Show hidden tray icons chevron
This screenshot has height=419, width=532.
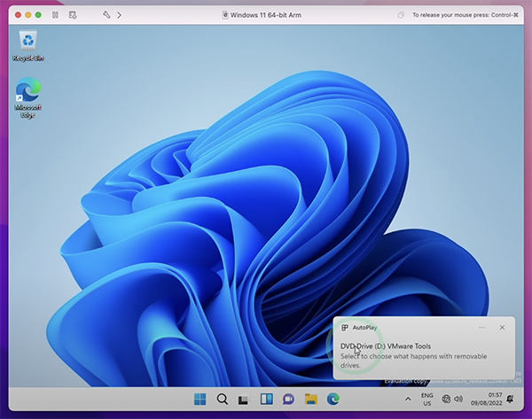pyautogui.click(x=408, y=399)
